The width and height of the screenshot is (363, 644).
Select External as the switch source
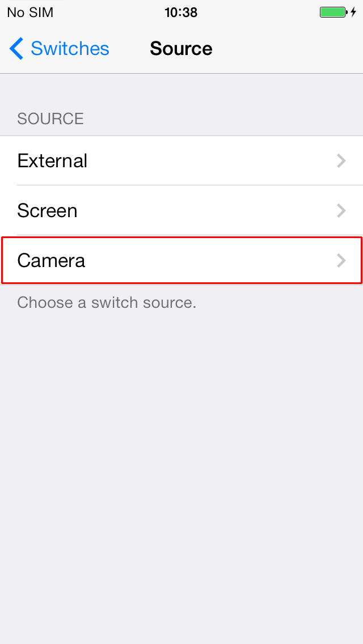point(181,160)
